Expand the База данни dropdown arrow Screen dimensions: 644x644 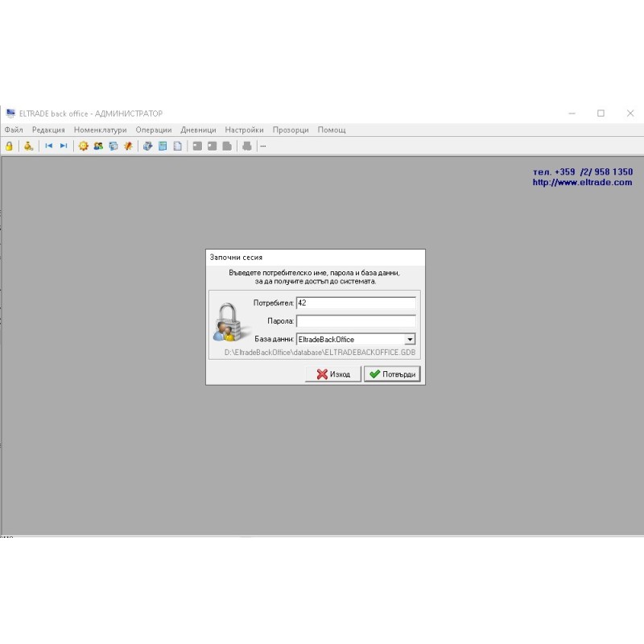(410, 339)
